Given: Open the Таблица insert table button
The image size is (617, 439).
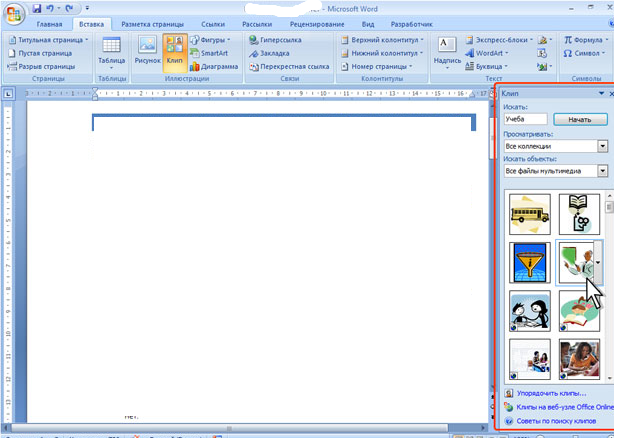Looking at the screenshot, I should tap(111, 53).
